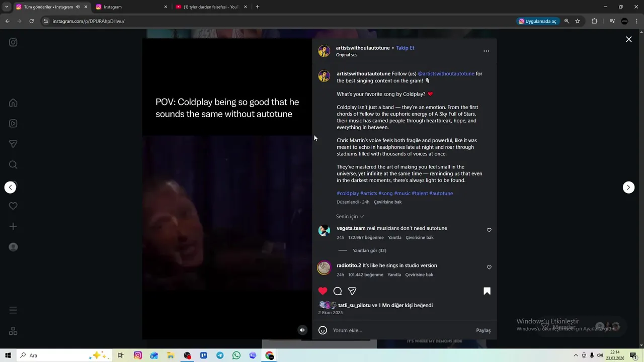
Task: Remove post from saved via bookmark
Action: pyautogui.click(x=487, y=291)
